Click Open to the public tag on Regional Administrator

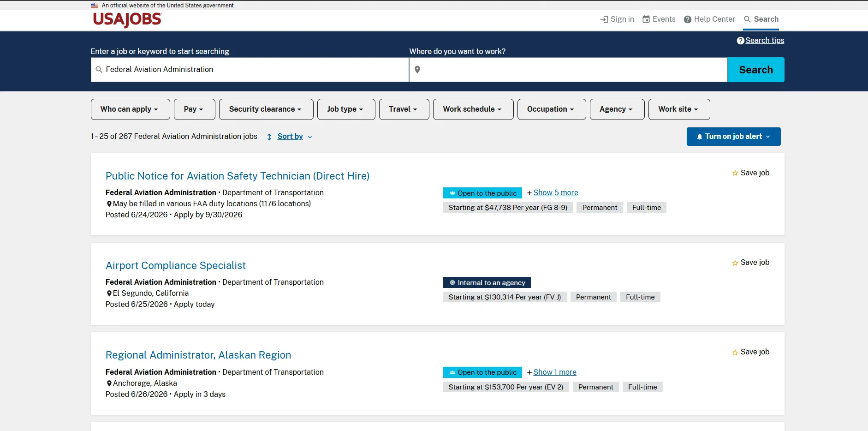pos(482,372)
